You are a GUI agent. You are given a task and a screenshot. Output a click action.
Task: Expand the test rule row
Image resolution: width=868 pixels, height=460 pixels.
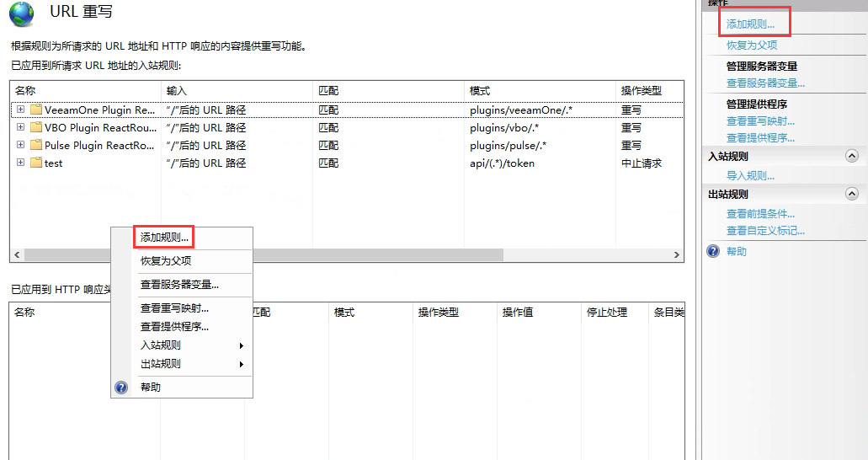[x=20, y=163]
